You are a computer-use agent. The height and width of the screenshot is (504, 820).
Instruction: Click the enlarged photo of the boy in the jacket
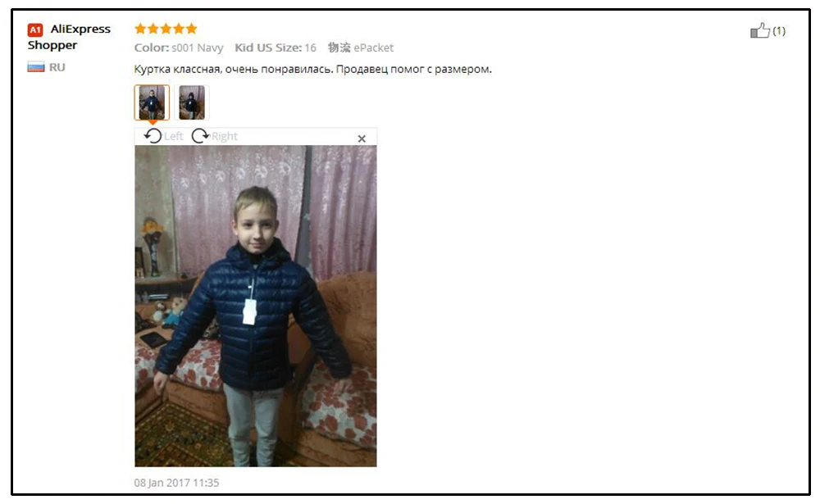256,306
